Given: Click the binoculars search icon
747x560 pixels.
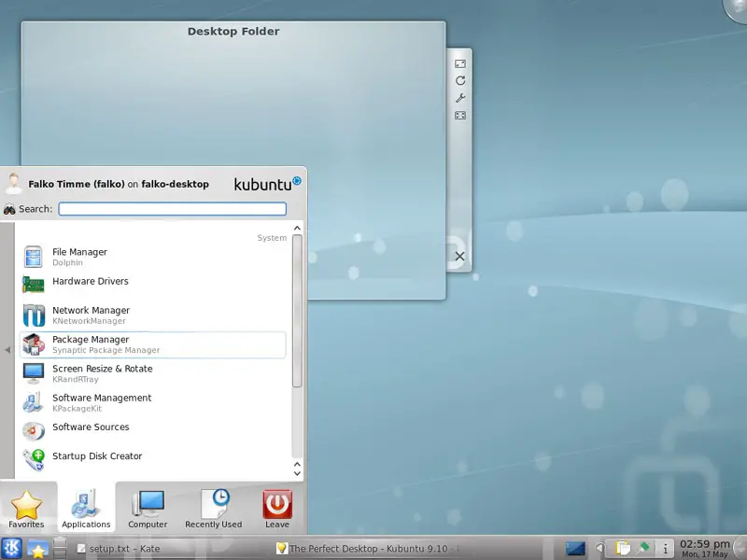Looking at the screenshot, I should tap(9, 209).
